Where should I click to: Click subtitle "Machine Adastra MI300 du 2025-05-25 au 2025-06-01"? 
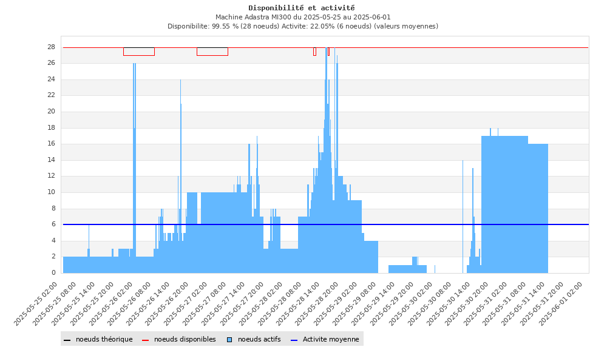(x=303, y=17)
